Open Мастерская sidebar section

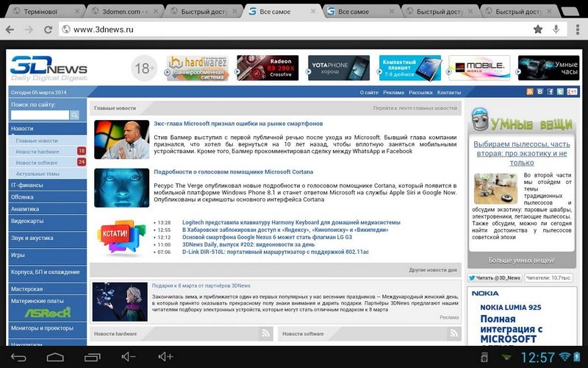48,289
